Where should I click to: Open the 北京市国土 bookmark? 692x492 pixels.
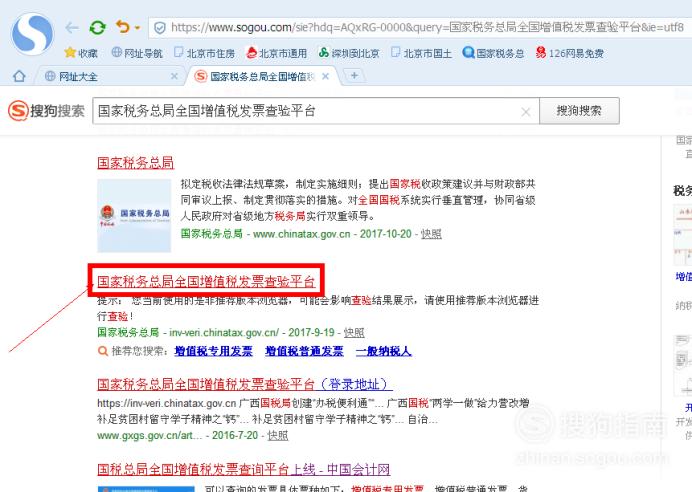pos(421,53)
